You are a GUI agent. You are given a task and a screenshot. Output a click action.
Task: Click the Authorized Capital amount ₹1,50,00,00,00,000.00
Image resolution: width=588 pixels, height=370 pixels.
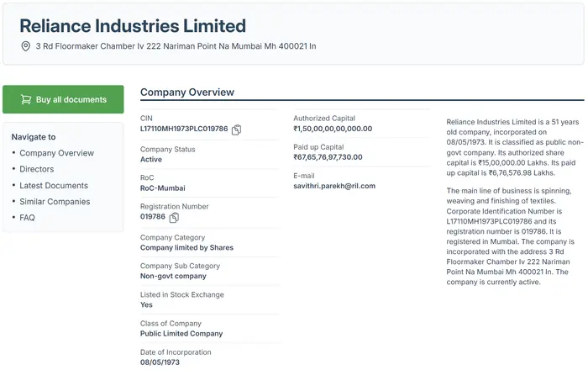[333, 129]
